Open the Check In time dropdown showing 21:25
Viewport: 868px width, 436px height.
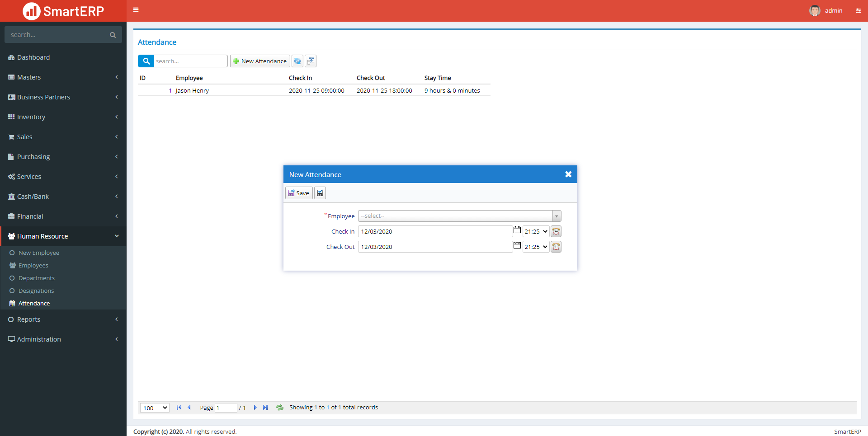click(536, 231)
